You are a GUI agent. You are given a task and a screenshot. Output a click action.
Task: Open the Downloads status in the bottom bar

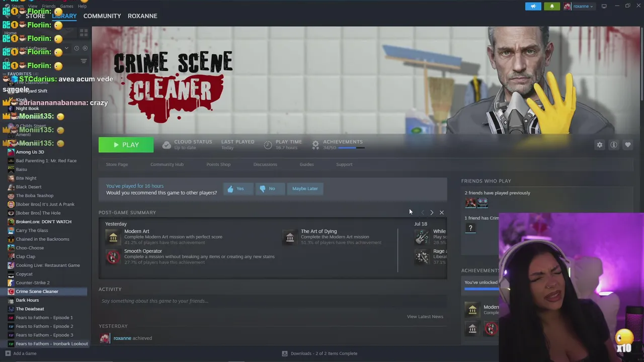point(319,353)
